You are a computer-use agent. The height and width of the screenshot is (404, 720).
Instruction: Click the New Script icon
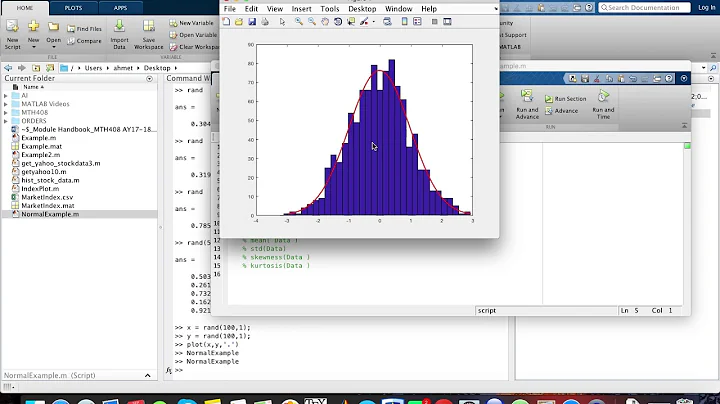point(13,27)
